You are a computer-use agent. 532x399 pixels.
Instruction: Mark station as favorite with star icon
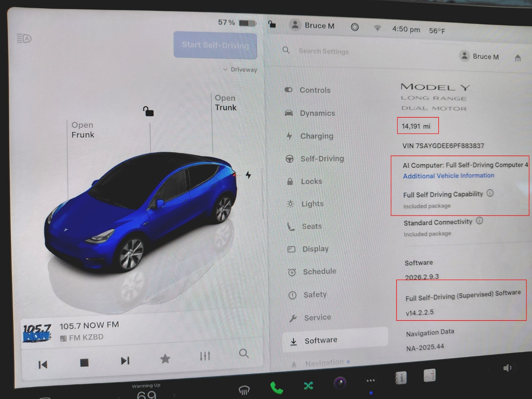(x=165, y=359)
